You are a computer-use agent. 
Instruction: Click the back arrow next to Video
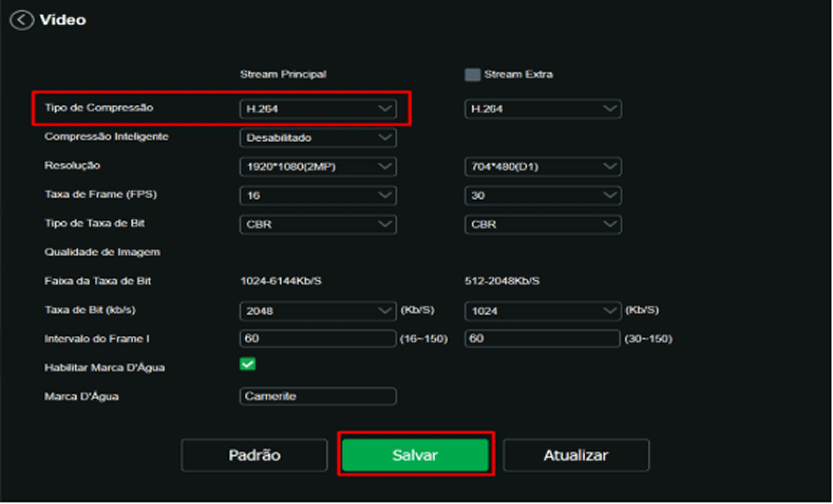22,20
